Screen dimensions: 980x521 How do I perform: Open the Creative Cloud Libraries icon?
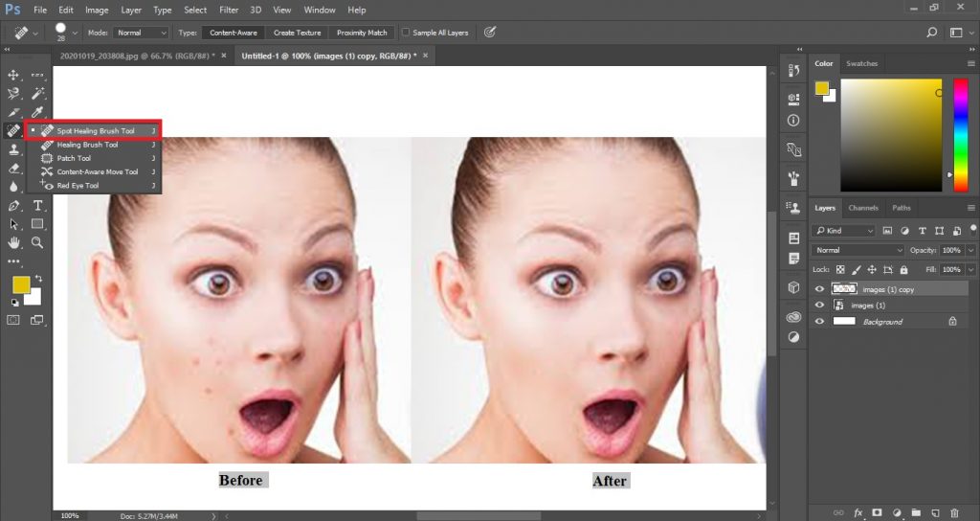[x=793, y=317]
